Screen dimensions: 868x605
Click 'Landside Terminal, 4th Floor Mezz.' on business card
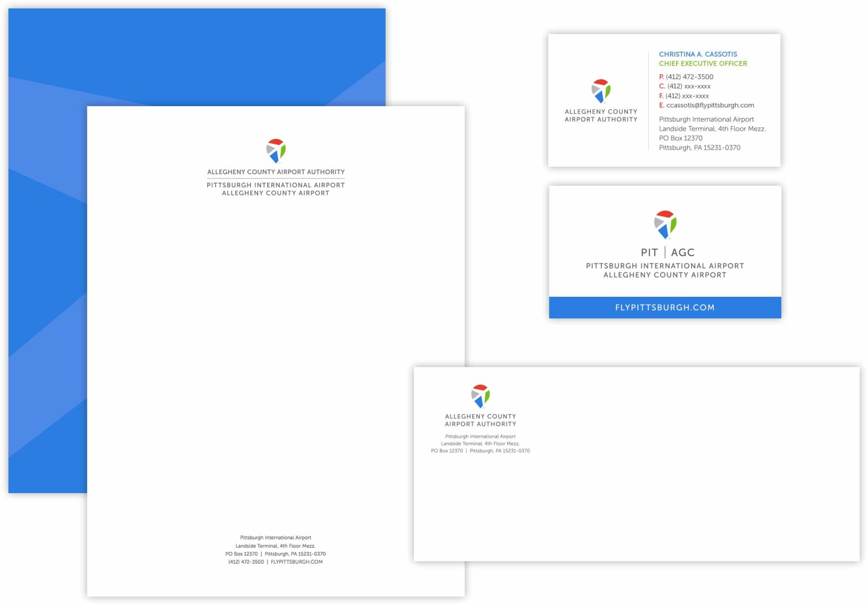click(712, 128)
